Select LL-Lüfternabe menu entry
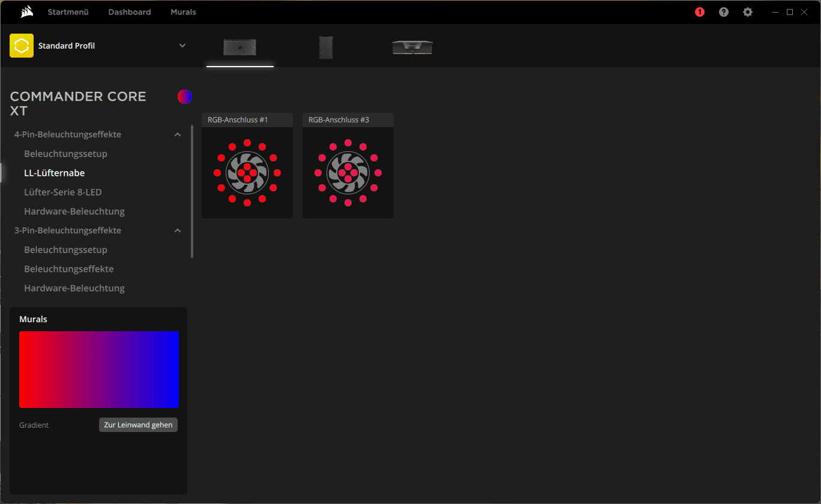 pyautogui.click(x=55, y=173)
